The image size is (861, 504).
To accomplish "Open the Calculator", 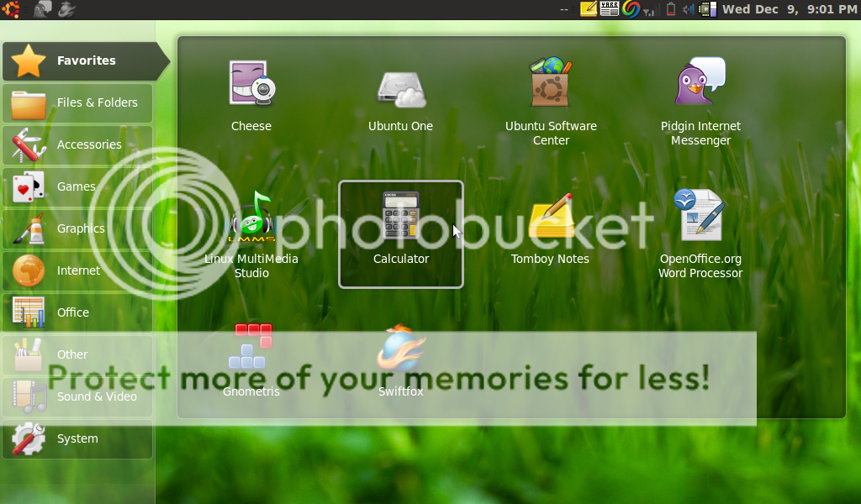I will pos(400,217).
